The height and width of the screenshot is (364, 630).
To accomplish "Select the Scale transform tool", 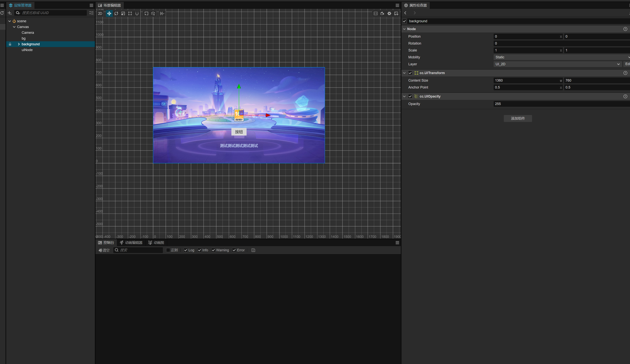I will pyautogui.click(x=123, y=13).
